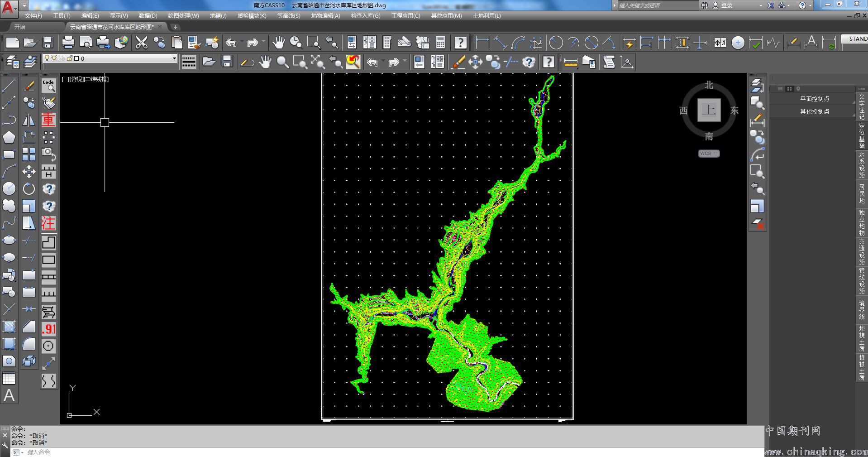The height and width of the screenshot is (457, 868).
Task: Click the Code lookup icon
Action: (48, 85)
